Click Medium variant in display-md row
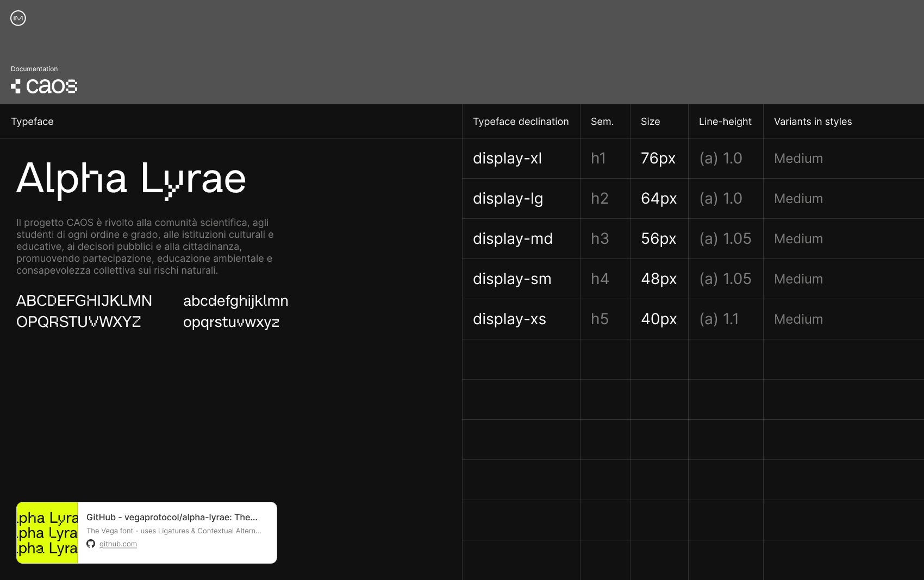Screen dimensions: 924x580 tap(798, 239)
